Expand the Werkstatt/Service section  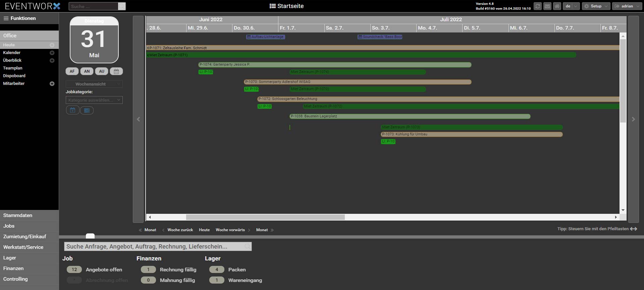click(29, 247)
